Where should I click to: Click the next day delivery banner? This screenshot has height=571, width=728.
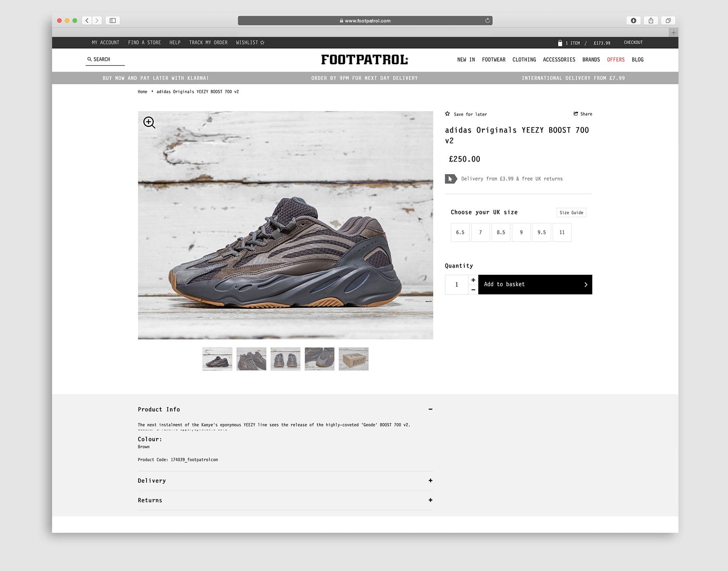(364, 78)
